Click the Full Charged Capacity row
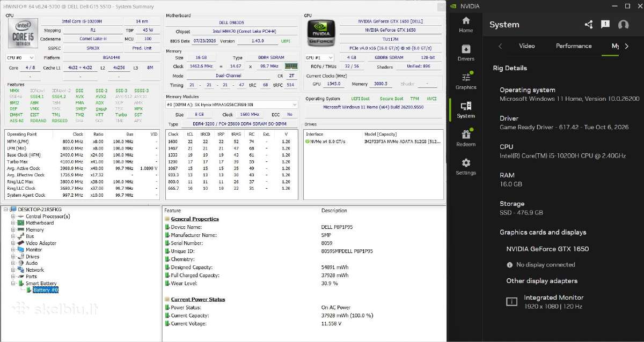Viewport: 644px width, 342px height. click(x=304, y=275)
